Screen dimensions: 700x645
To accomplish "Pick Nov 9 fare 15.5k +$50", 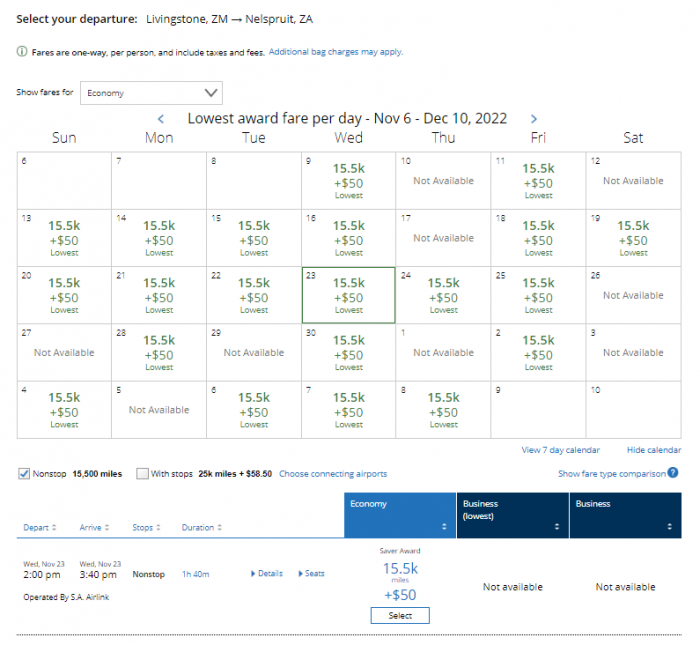I will click(349, 181).
